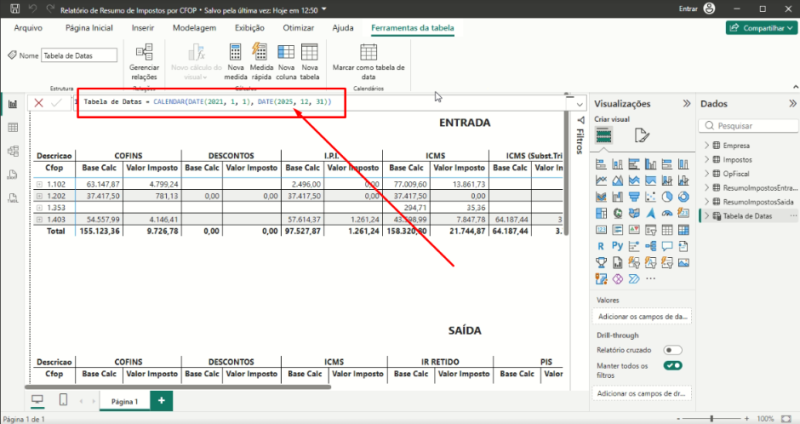This screenshot has width=800, height=424.
Task: Expand the Impostos table in Dados
Action: coord(707,160)
